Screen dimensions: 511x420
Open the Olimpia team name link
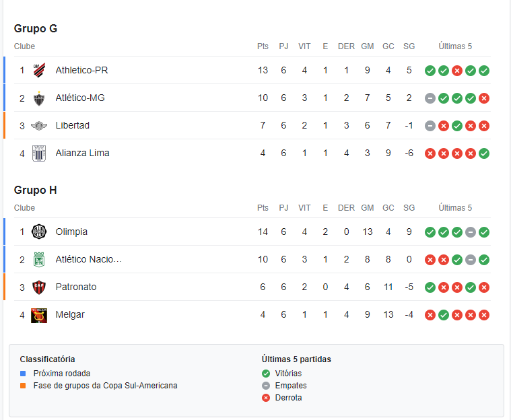[71, 232]
